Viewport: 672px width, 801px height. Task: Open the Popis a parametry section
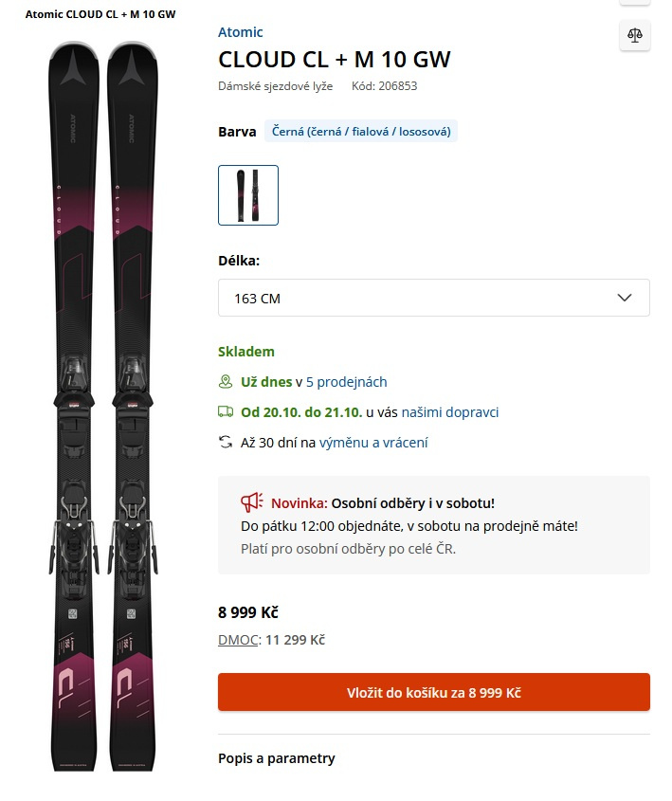[x=277, y=758]
